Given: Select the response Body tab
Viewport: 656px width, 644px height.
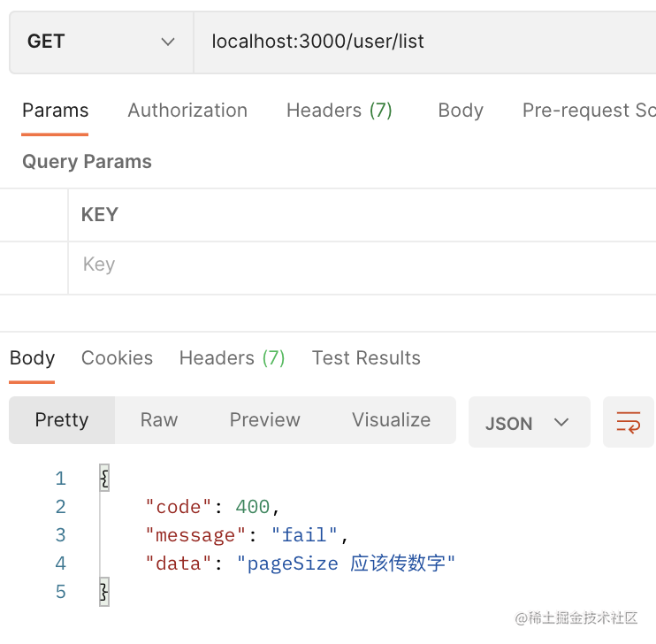Looking at the screenshot, I should click(x=32, y=358).
